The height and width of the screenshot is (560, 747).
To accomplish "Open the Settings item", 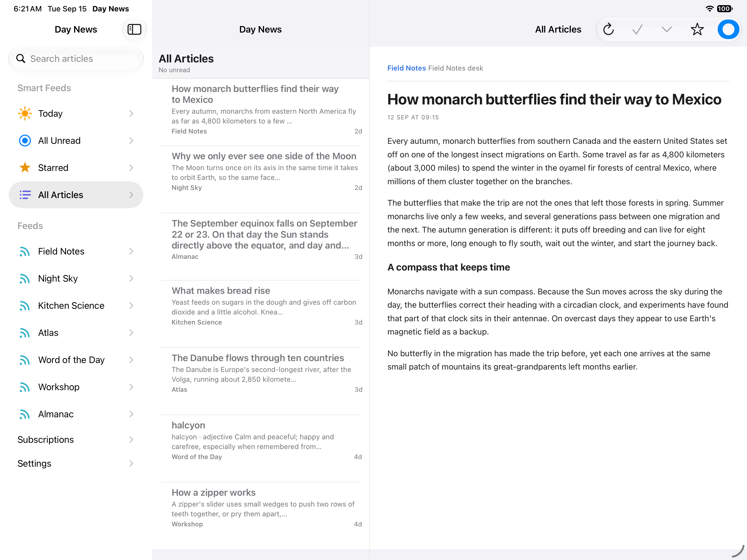I will click(76, 463).
